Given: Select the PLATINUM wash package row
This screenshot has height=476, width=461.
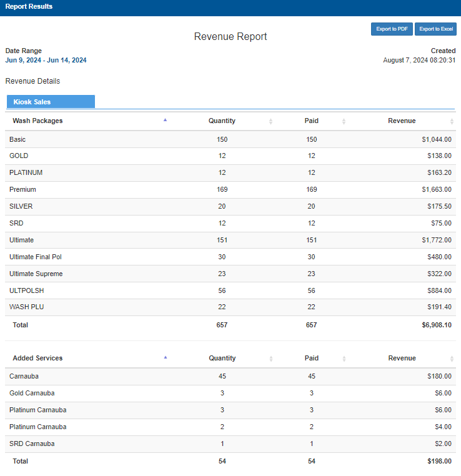Looking at the screenshot, I should (x=230, y=173).
